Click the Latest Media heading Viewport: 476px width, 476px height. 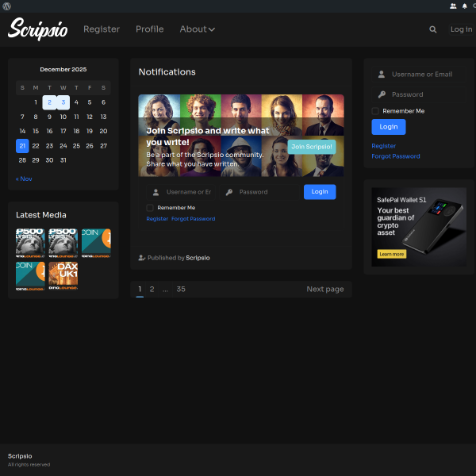[x=41, y=215]
